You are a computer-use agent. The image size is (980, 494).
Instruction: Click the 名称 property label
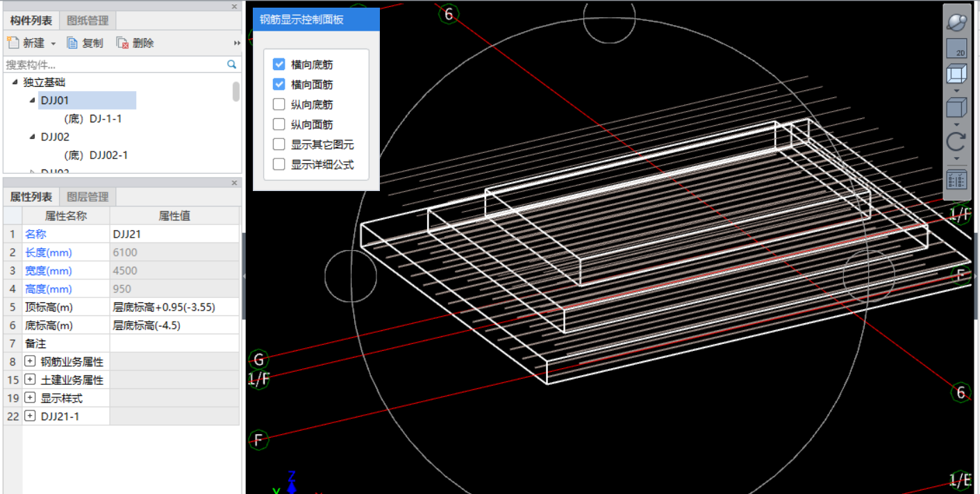(35, 234)
